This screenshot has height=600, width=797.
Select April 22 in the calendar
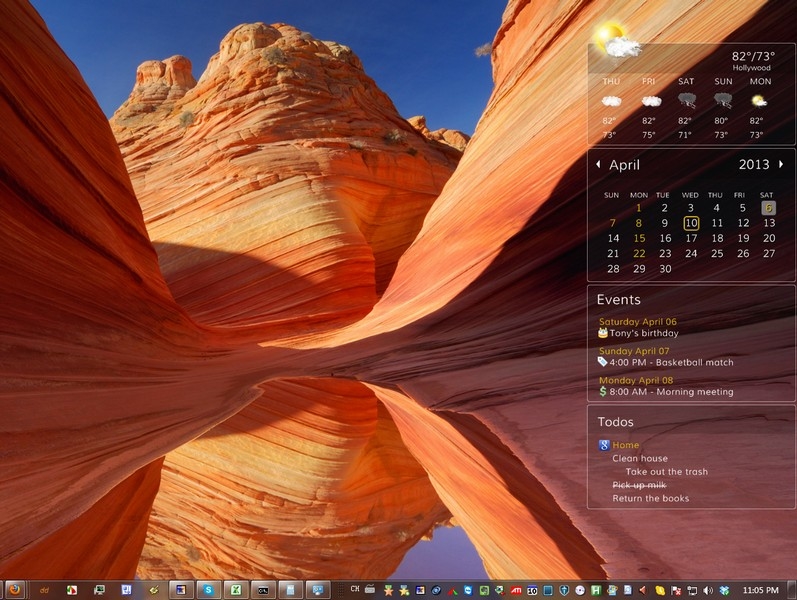coord(639,253)
